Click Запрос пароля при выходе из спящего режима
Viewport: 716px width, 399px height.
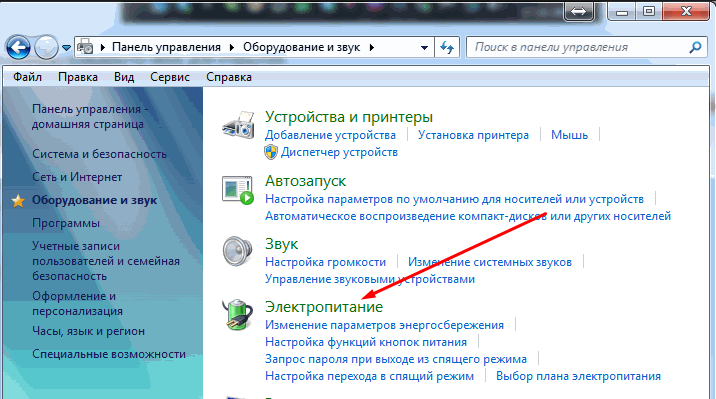(x=396, y=359)
